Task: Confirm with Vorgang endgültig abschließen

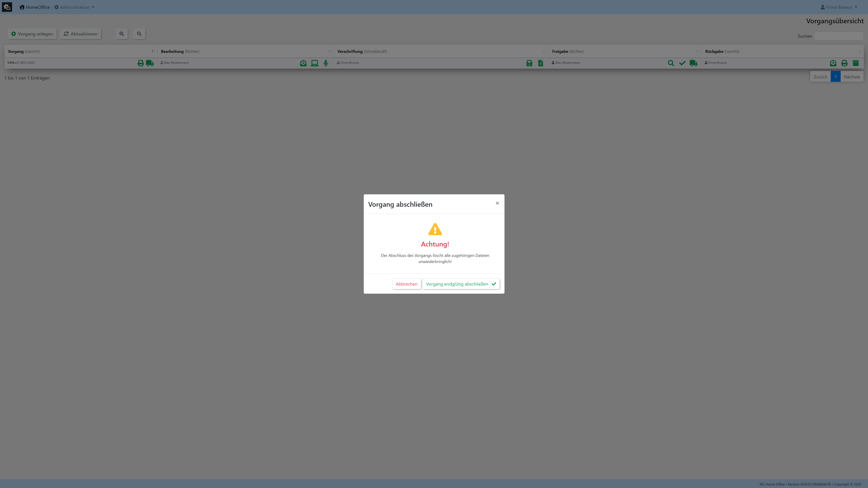Action: 461,284
